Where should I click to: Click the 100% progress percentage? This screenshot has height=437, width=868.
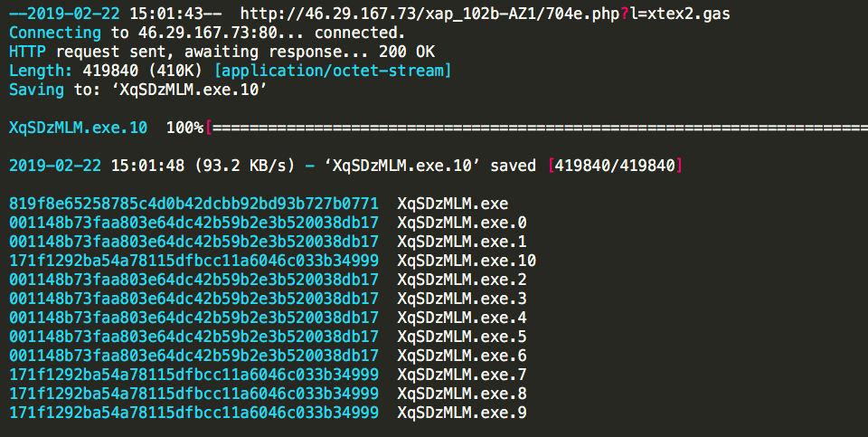click(x=185, y=128)
